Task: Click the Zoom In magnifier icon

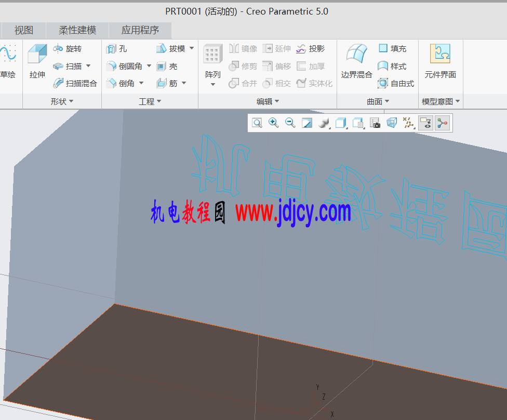Action: click(x=274, y=123)
